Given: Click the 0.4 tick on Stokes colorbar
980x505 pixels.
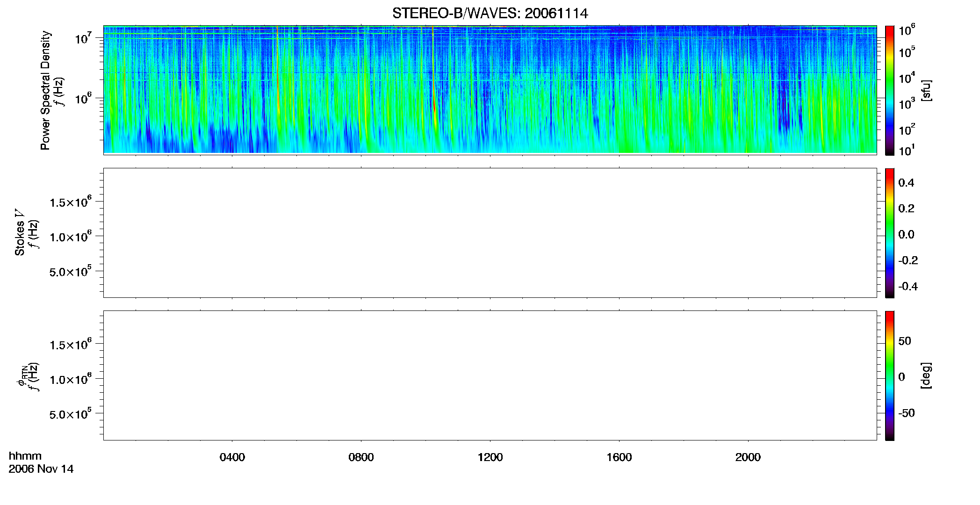Looking at the screenshot, I should tap(906, 183).
